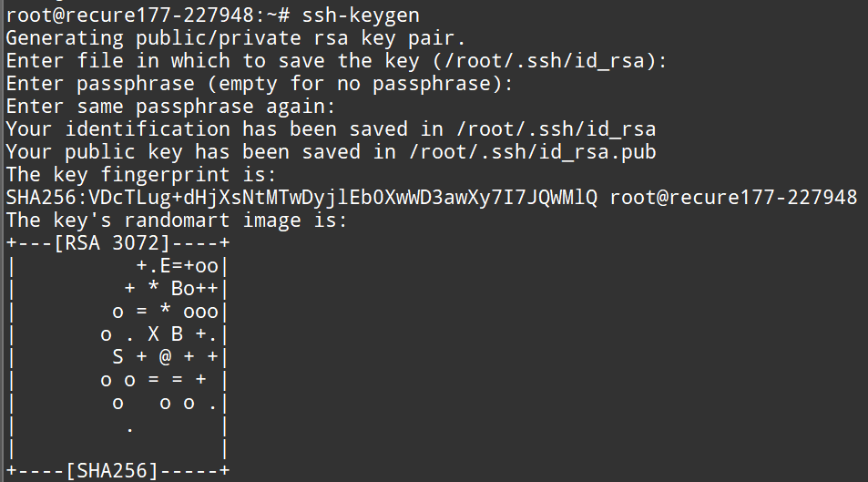The width and height of the screenshot is (868, 482).
Task: Click the ssh-keygen command text
Action: pos(360,15)
